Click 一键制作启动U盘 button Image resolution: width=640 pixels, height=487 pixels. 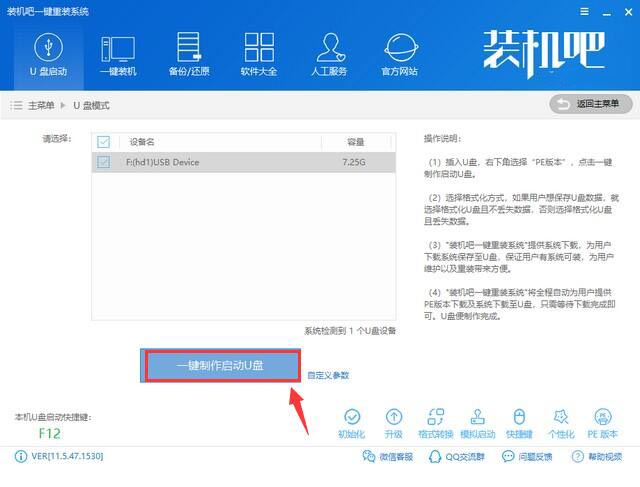(x=221, y=365)
